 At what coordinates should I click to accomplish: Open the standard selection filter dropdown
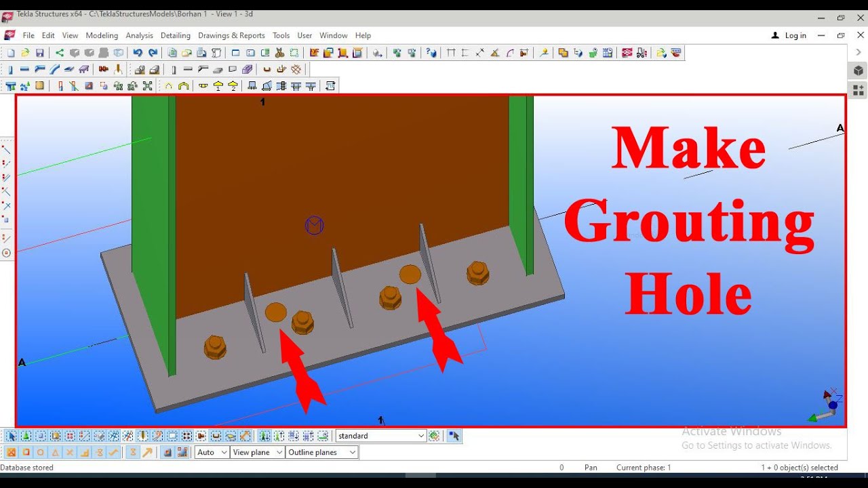tap(380, 436)
